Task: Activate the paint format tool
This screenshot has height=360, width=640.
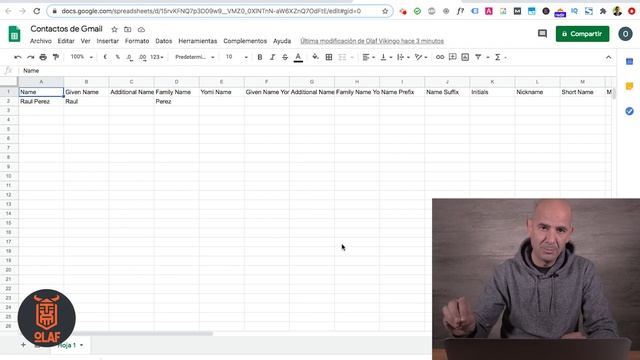Action: coord(56,57)
